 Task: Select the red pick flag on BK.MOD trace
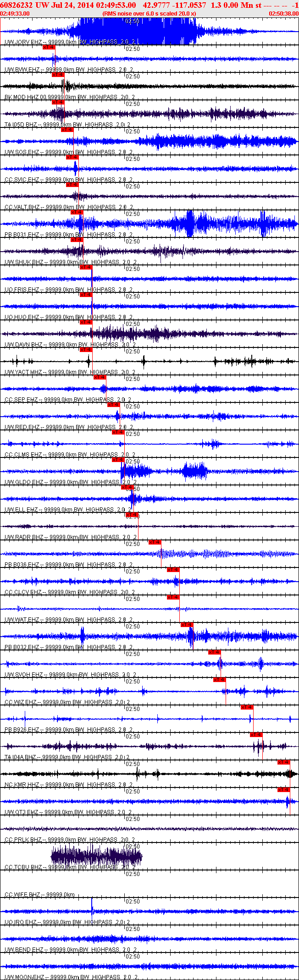tap(58, 75)
